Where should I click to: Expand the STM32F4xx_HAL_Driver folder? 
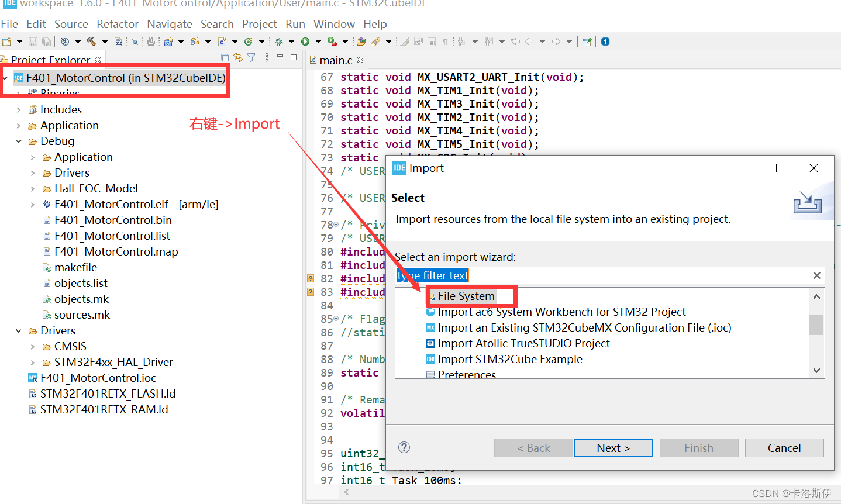33,363
